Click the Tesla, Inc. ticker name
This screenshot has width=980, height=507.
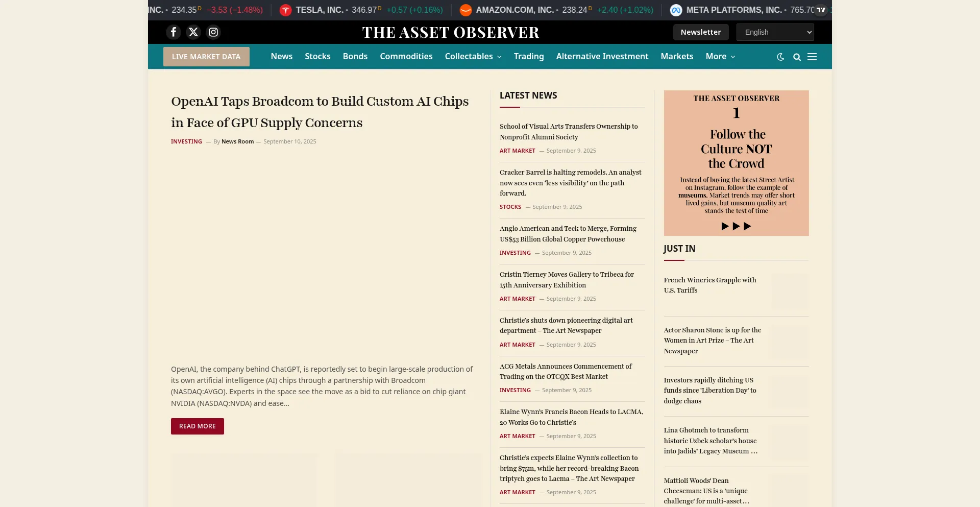click(x=320, y=10)
